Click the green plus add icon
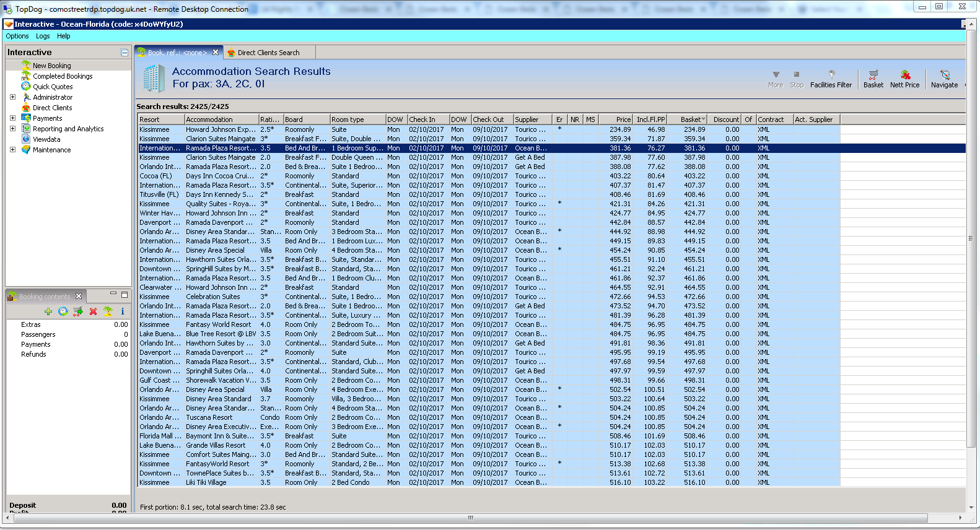This screenshot has height=530, width=980. pyautogui.click(x=48, y=311)
